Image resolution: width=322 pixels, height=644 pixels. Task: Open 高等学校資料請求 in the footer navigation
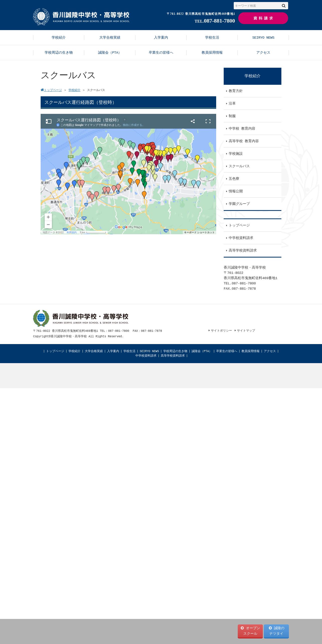(x=173, y=356)
